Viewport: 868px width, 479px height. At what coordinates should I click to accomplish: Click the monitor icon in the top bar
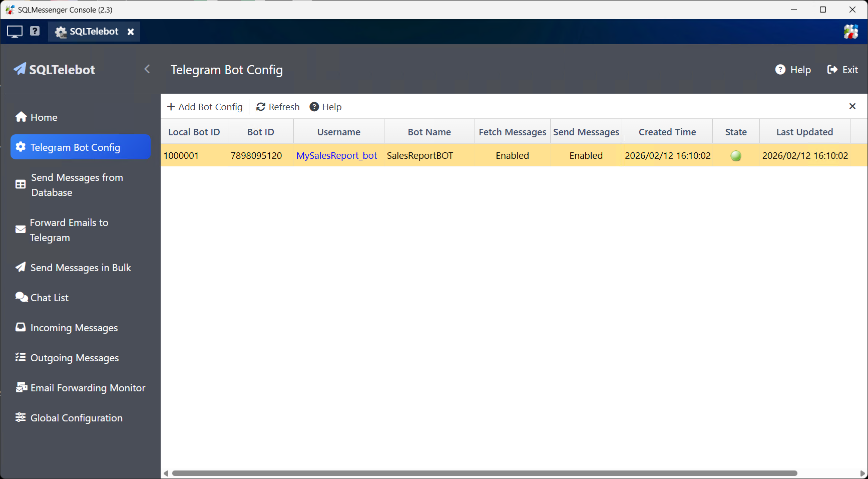14,31
